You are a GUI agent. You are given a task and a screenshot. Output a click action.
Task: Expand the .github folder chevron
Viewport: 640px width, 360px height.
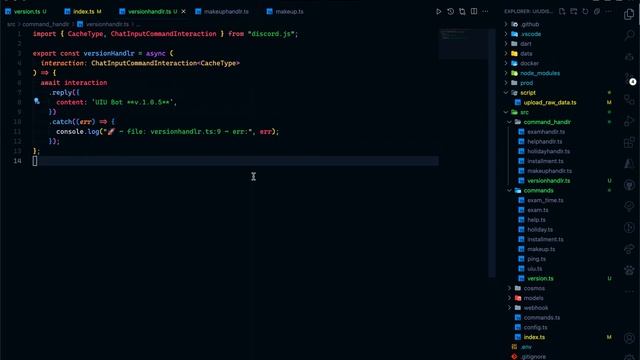506,24
